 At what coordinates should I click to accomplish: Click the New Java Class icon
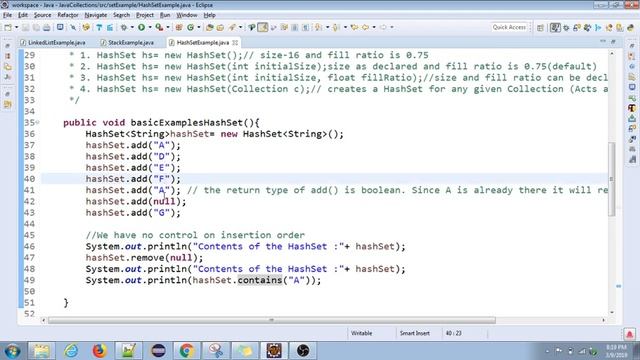[x=190, y=27]
